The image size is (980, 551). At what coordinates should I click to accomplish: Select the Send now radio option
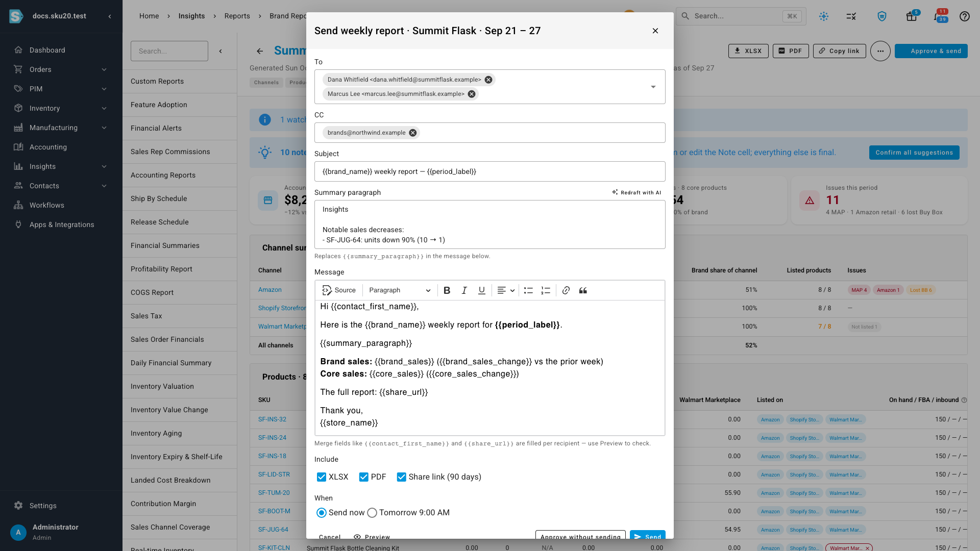tap(322, 513)
